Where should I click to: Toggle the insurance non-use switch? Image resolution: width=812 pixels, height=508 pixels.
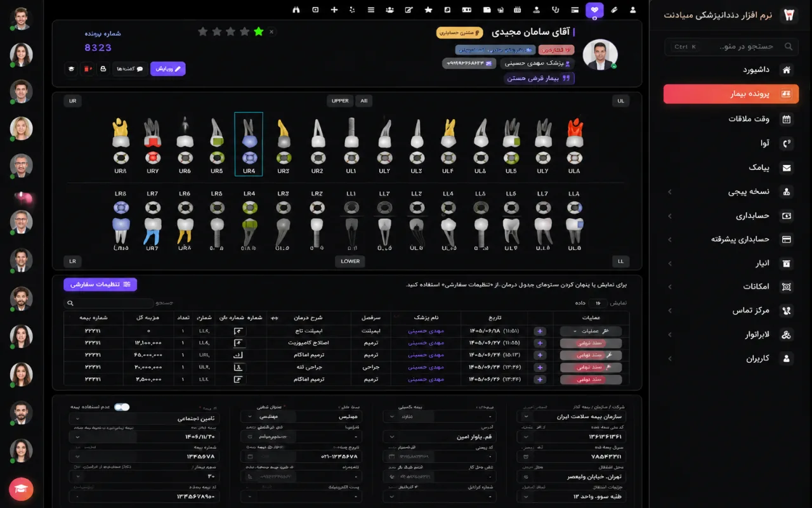(122, 407)
